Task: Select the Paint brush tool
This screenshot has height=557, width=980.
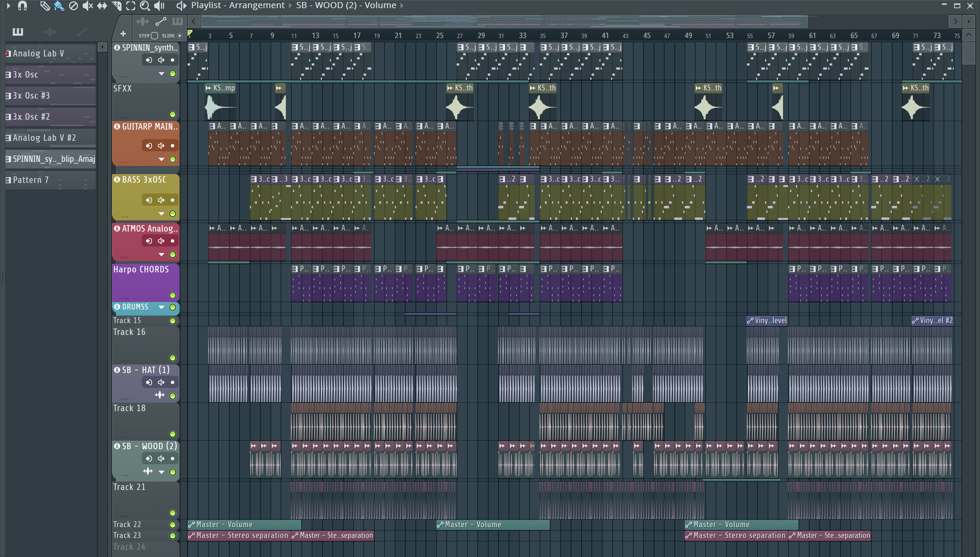Action: pyautogui.click(x=59, y=6)
